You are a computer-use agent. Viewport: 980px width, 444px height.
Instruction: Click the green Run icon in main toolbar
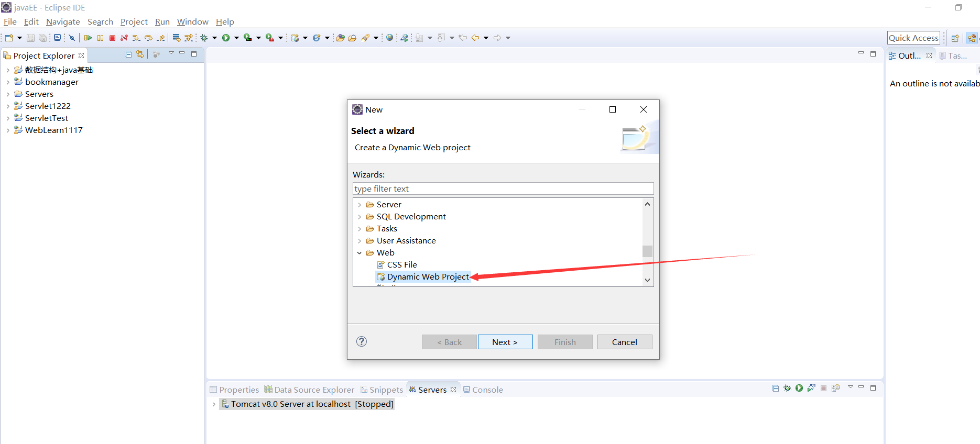226,38
